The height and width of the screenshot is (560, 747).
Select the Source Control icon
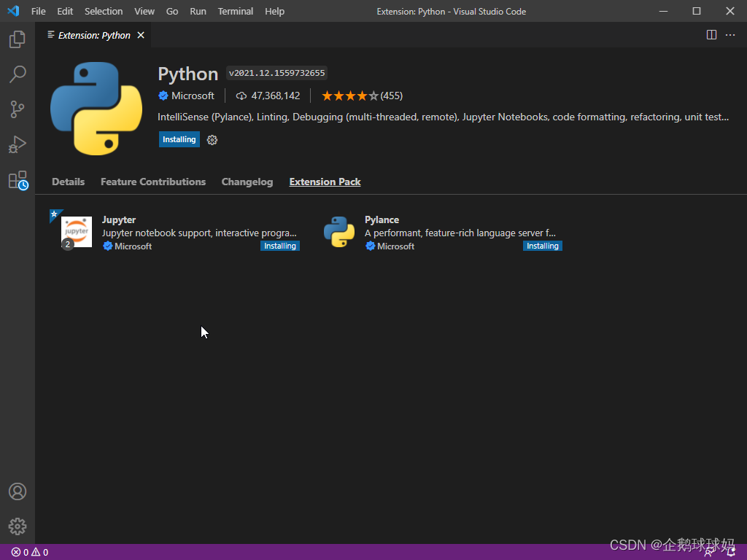(x=18, y=109)
